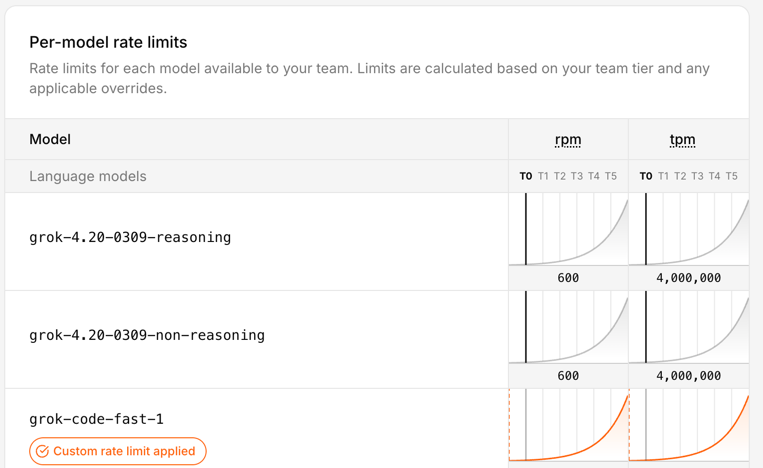Viewport: 763px width, 468px height.
Task: Click grok-4.20-0309-non-reasoning model name
Action: click(x=147, y=335)
